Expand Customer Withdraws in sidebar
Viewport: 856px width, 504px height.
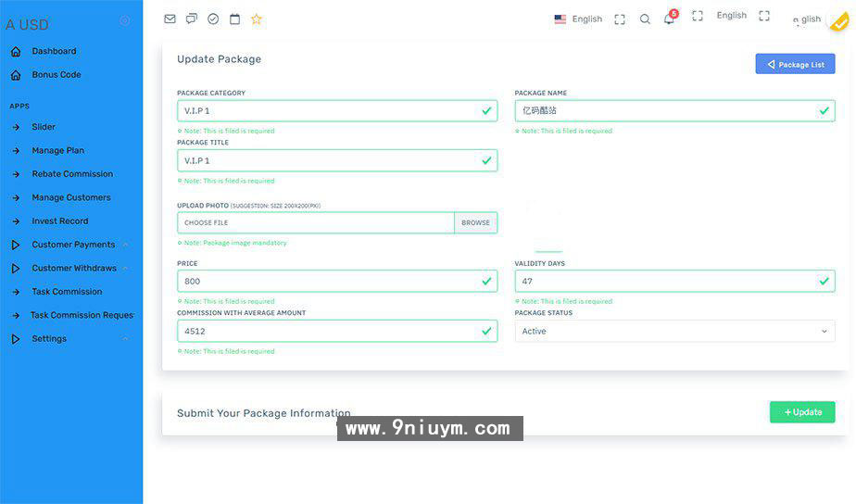(x=74, y=269)
